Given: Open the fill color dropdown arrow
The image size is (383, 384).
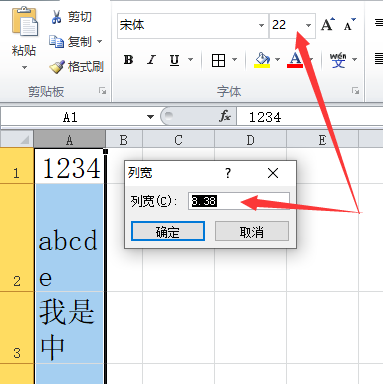Looking at the screenshot, I should [x=277, y=60].
